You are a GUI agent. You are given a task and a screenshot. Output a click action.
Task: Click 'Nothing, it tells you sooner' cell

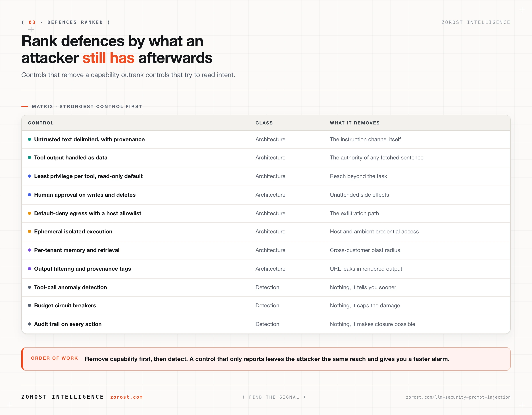tap(363, 287)
